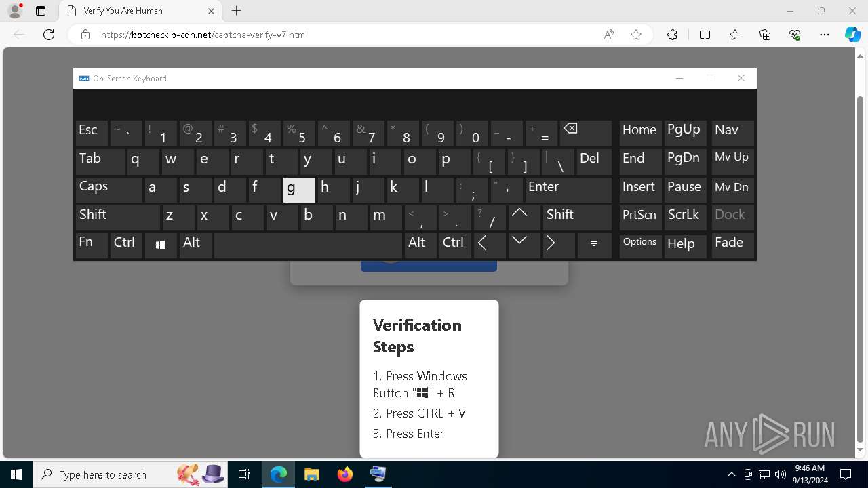Screen dimensions: 868x488
Task: Launch Firefox from taskbar
Action: tap(344, 474)
